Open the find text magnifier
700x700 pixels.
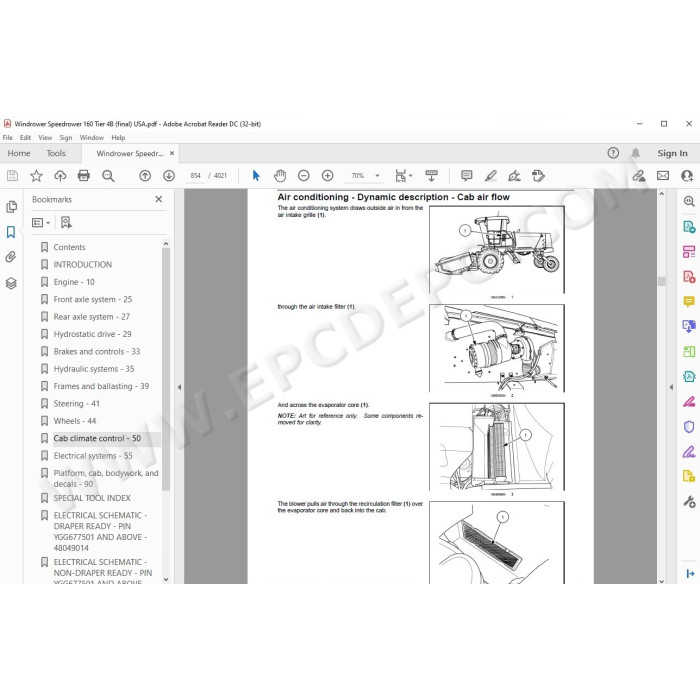(x=108, y=176)
